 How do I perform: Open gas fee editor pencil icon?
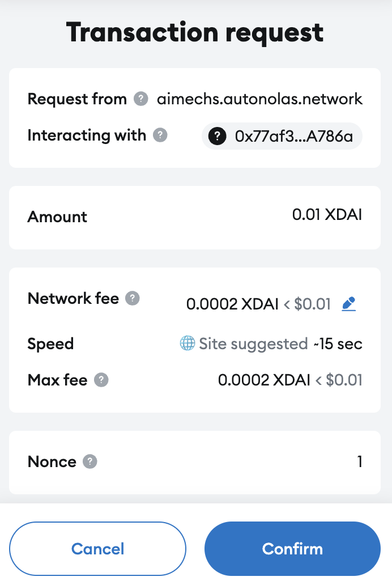click(x=349, y=304)
